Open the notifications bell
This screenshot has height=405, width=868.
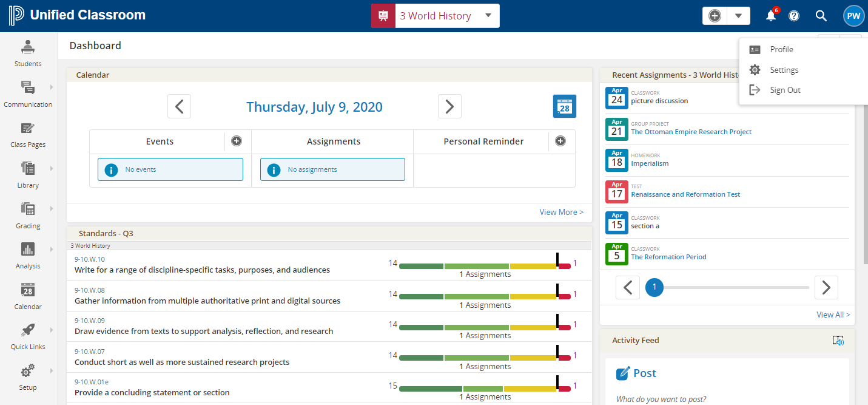point(770,16)
